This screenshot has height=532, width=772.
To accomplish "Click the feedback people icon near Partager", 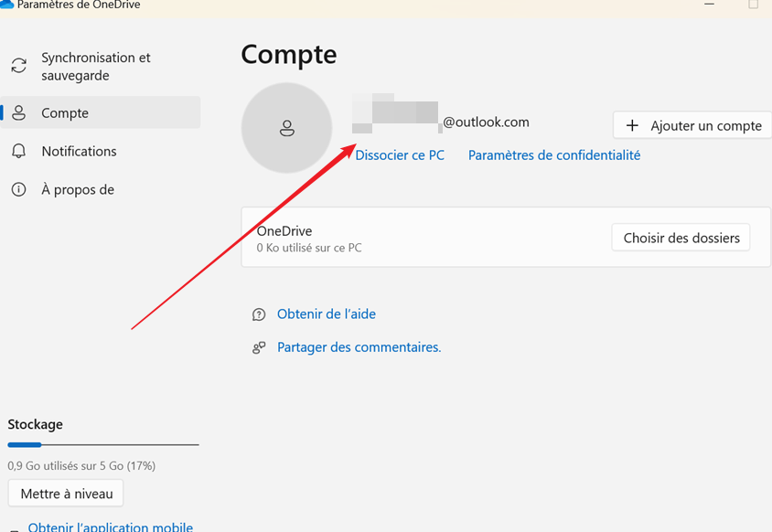I will pyautogui.click(x=259, y=348).
